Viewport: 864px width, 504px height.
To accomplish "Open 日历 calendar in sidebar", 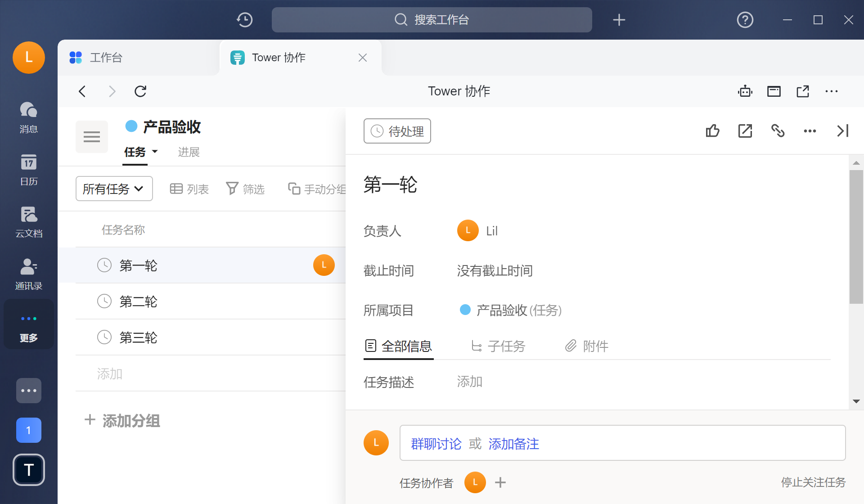I will pyautogui.click(x=29, y=170).
